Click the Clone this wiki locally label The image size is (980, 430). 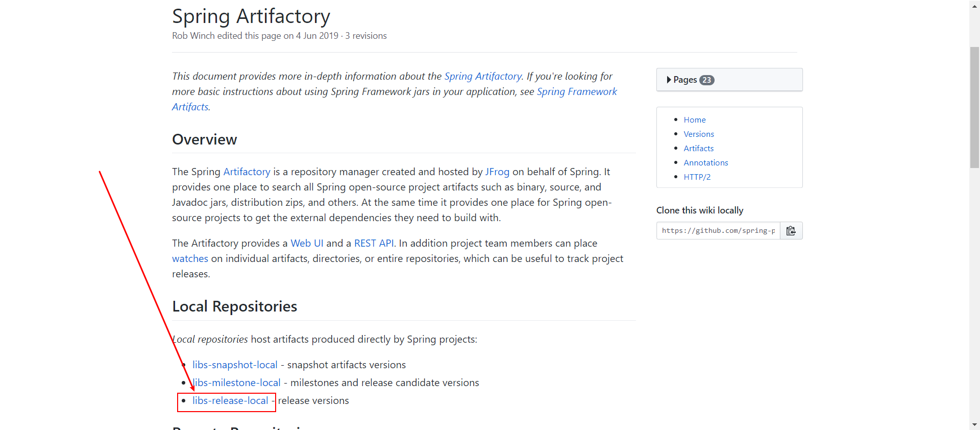coord(700,210)
